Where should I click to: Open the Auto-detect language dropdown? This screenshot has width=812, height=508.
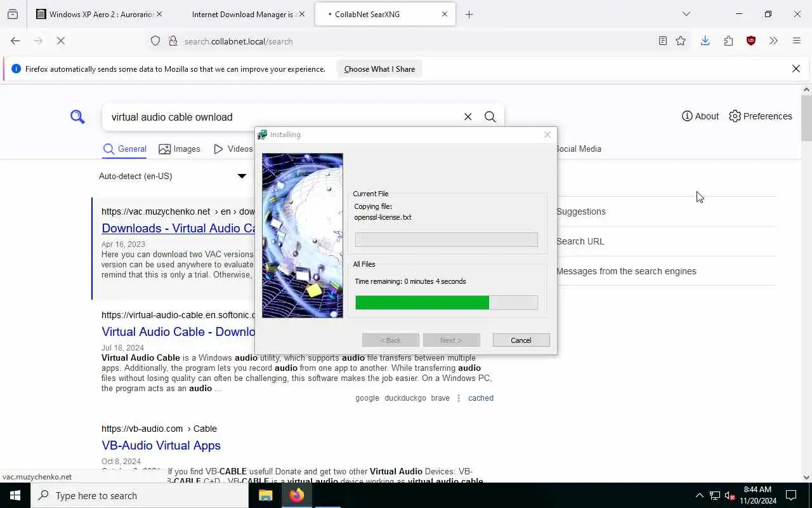(173, 176)
